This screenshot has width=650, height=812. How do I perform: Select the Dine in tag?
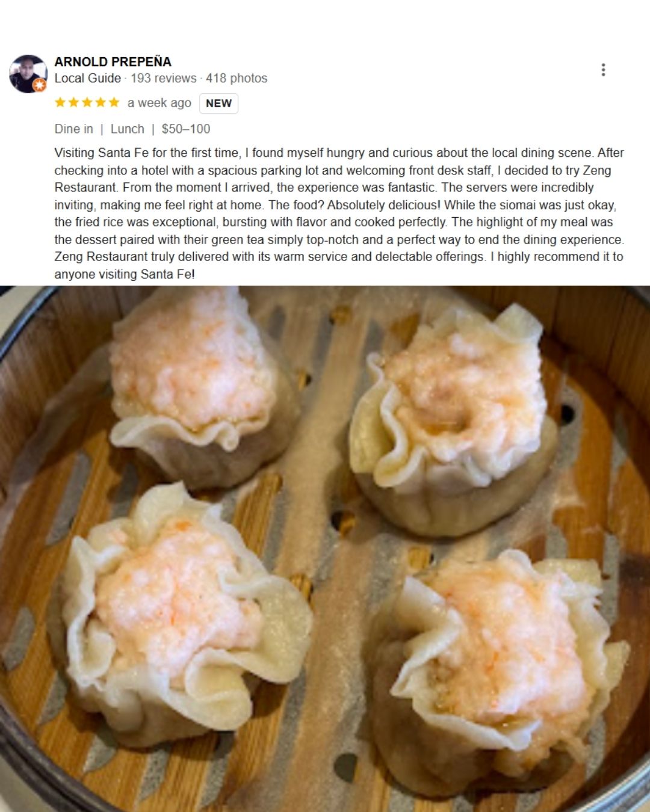74,129
